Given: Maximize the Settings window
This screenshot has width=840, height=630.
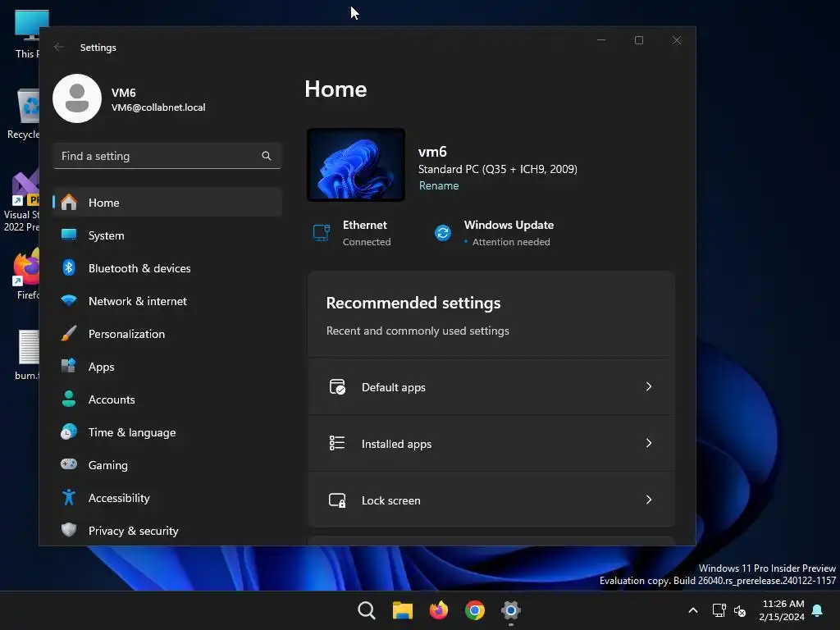Looking at the screenshot, I should (638, 40).
